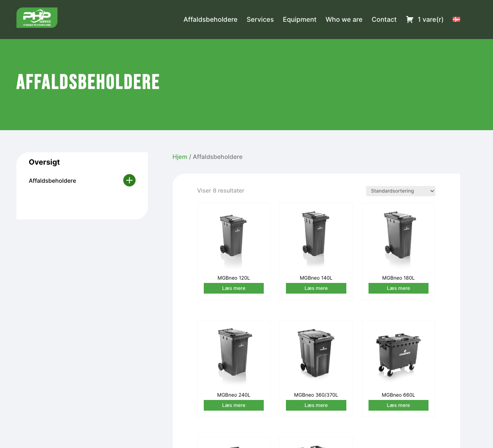Select the MGBneo 120L product title
The image size is (493, 448).
(234, 278)
